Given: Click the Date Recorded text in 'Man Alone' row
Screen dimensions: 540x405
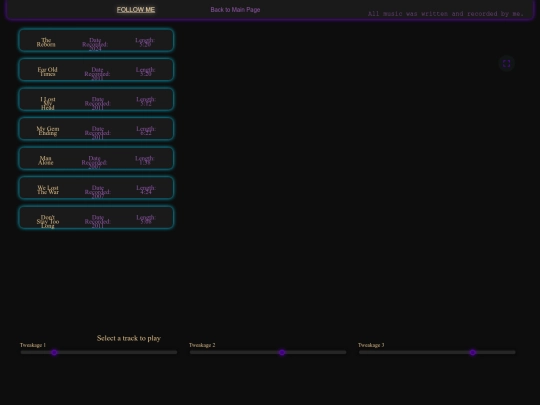Looking at the screenshot, I should click(94, 163).
